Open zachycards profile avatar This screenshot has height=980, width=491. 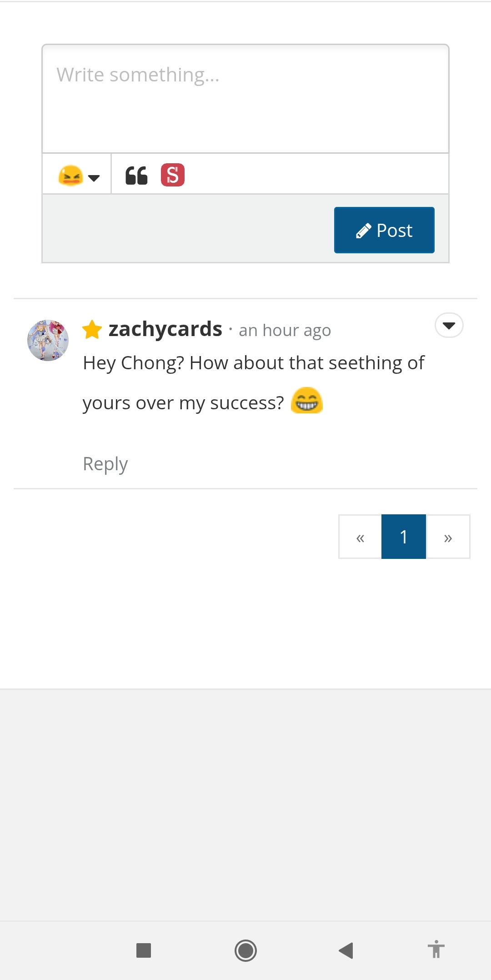(x=48, y=340)
